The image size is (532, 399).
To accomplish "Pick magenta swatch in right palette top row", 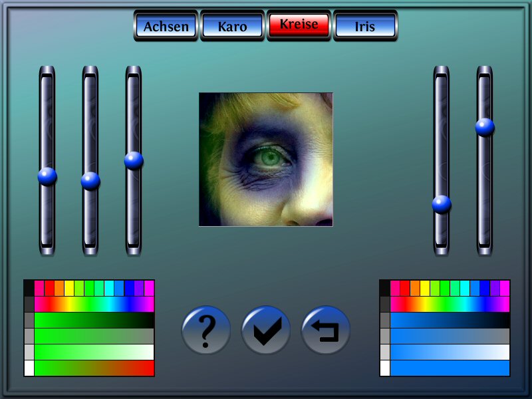I will [505, 289].
